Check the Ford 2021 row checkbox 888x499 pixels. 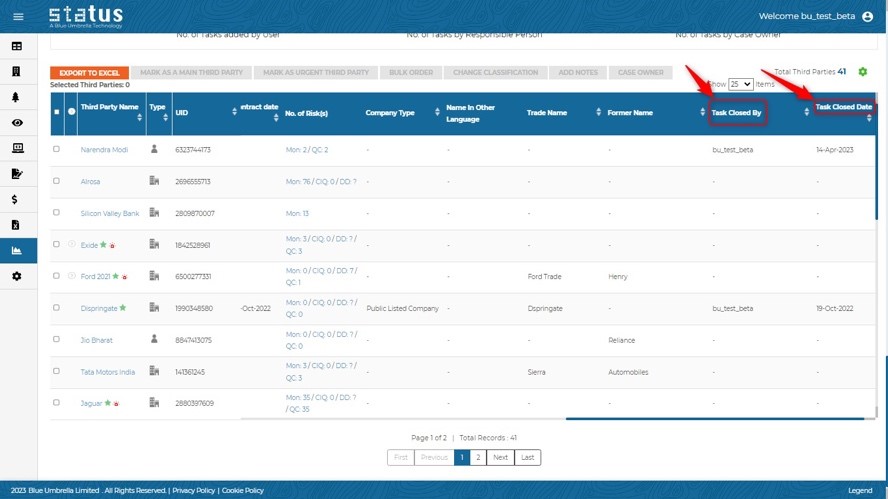tap(56, 276)
